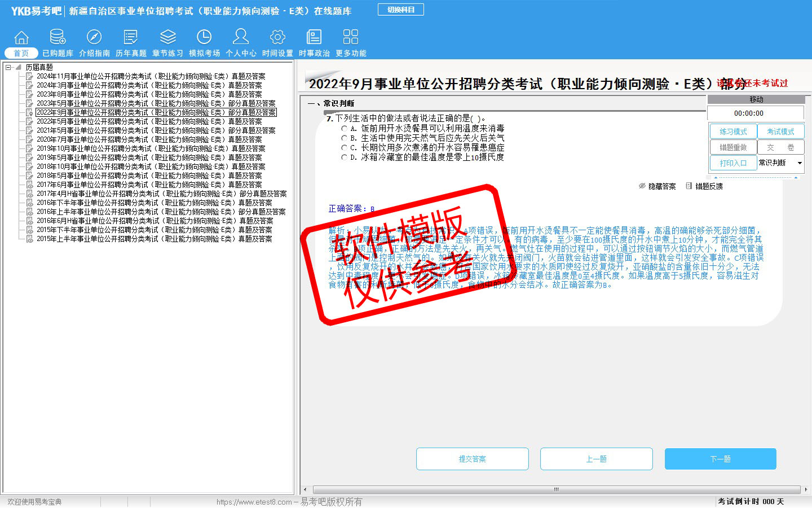This screenshot has height=508, width=812.
Task: Choose option D about refrigerator temperature
Action: point(344,157)
